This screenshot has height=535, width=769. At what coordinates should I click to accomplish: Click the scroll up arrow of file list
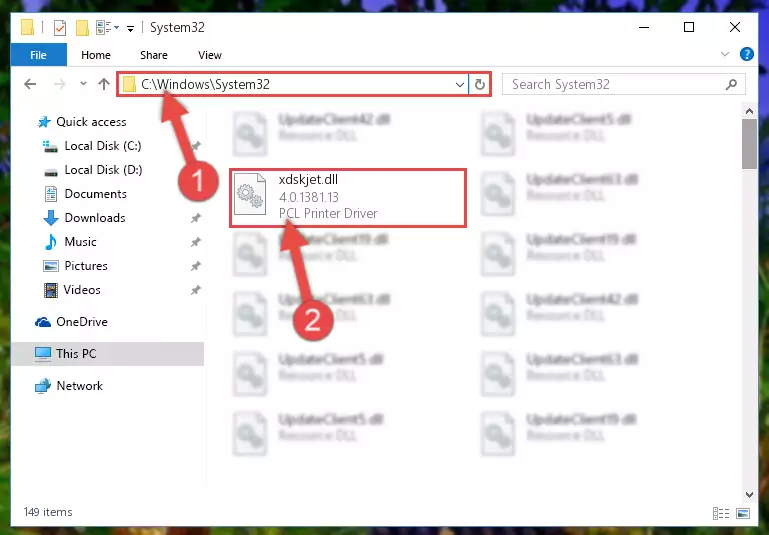[749, 111]
